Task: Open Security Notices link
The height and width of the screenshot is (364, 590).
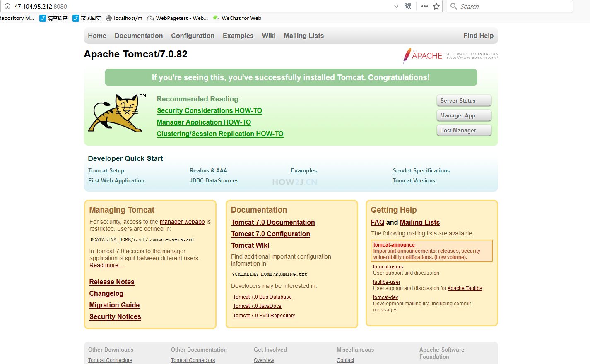Action: [115, 317]
